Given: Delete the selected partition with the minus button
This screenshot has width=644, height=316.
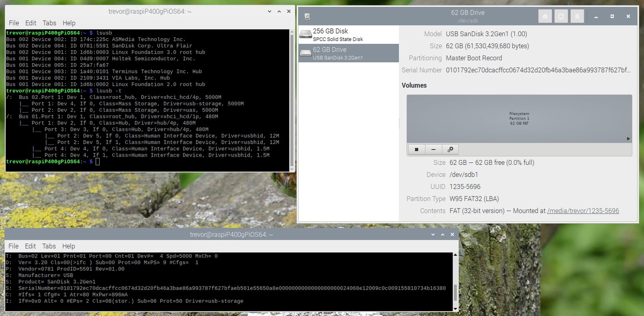Looking at the screenshot, I should [x=433, y=149].
